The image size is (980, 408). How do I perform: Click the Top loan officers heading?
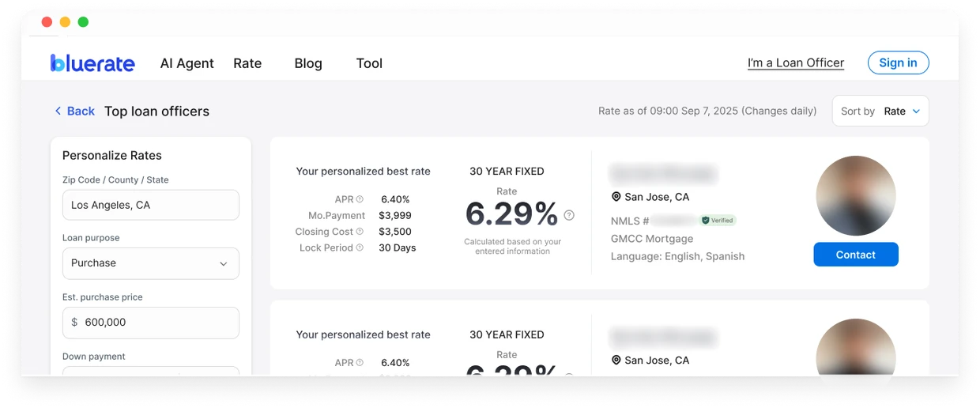[x=157, y=111]
